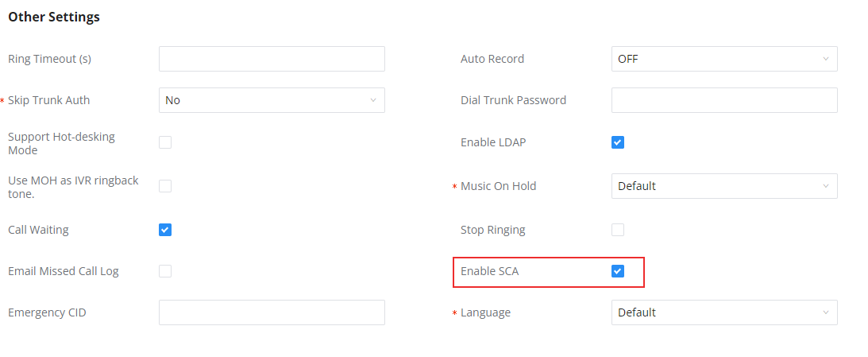
Task: Click the Ring Timeout input field
Action: [x=272, y=59]
